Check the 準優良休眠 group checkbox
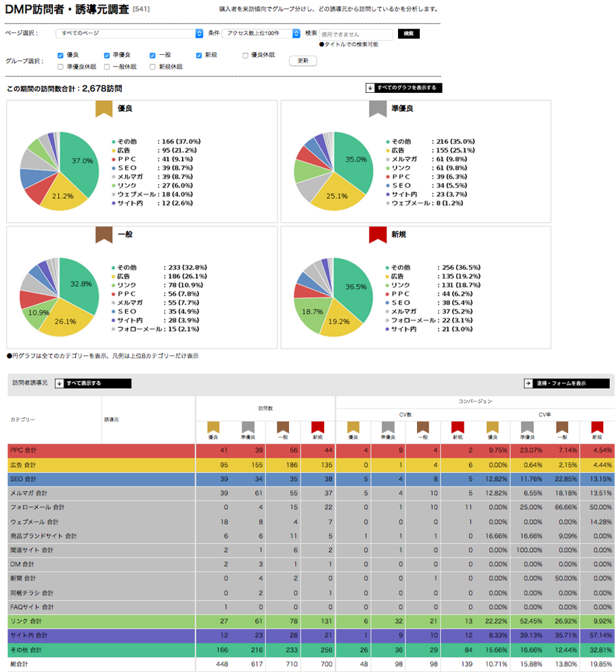Viewport: 616px width, 672px height. click(60, 67)
